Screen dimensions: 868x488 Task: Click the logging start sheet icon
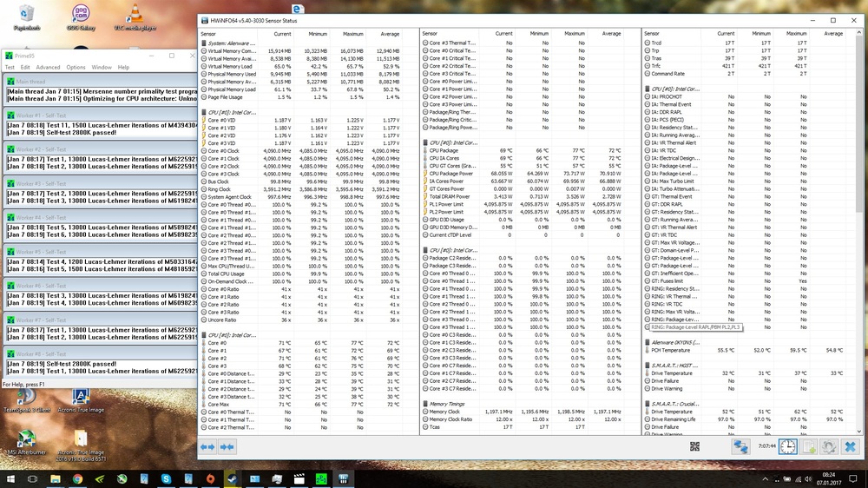(808, 446)
